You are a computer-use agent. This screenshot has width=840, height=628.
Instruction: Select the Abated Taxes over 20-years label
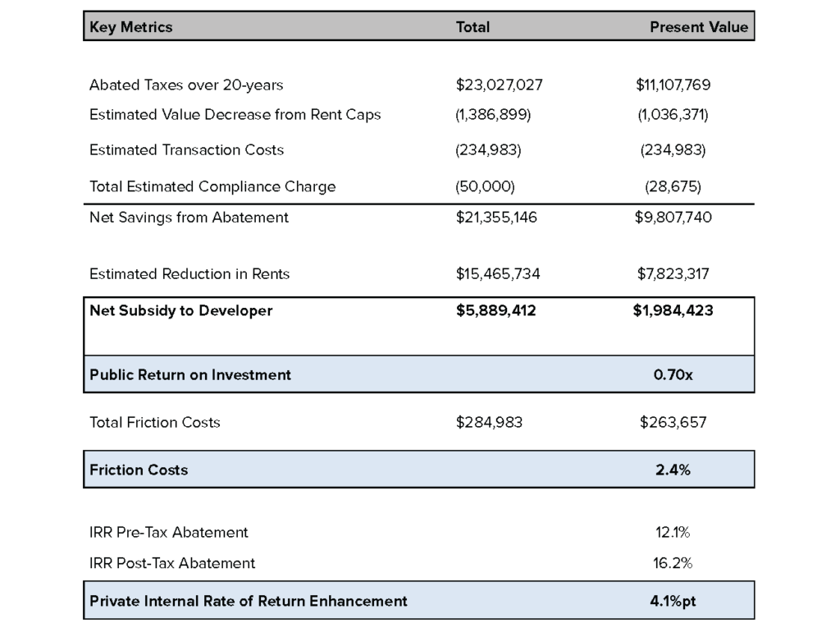coord(186,85)
